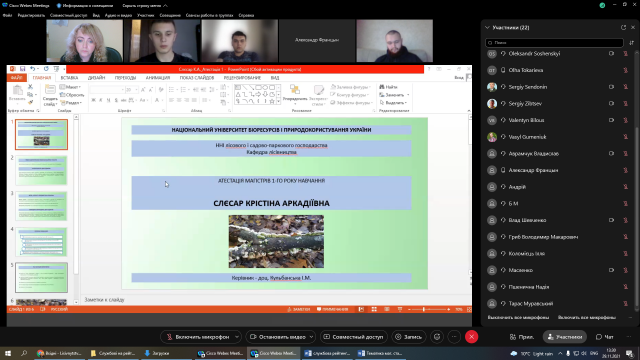The height and width of the screenshot is (360, 640).
Task: Click Сбросить reset slide button
Action: (x=72, y=95)
